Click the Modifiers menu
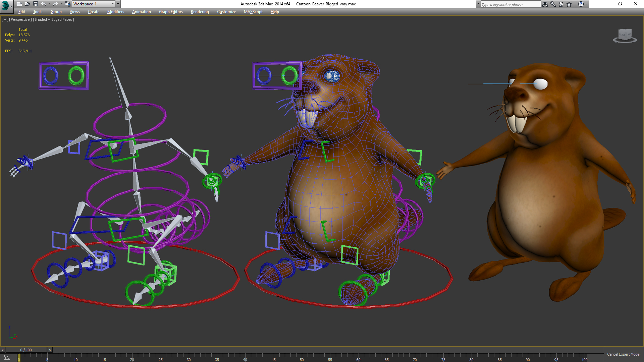 click(115, 12)
